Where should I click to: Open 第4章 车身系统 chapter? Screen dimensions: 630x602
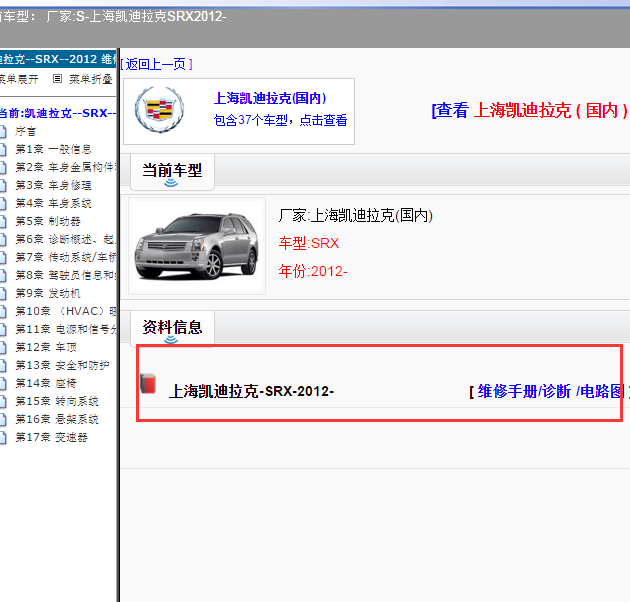click(x=53, y=203)
